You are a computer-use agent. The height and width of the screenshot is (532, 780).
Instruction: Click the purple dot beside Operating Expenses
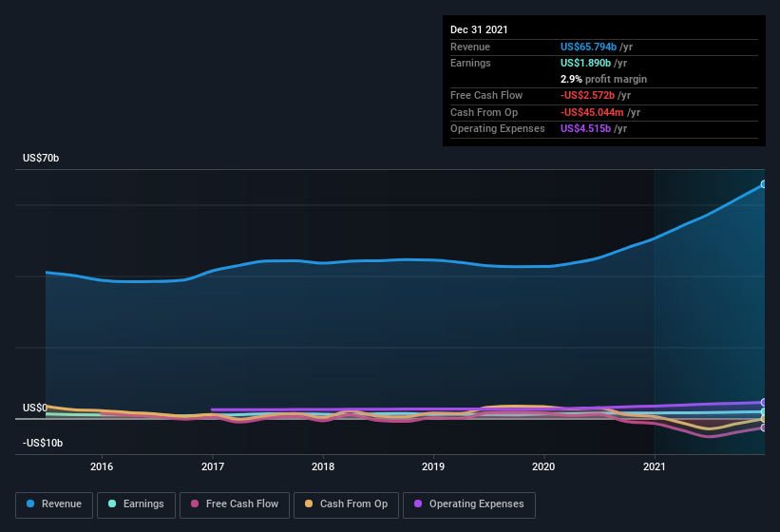pos(417,504)
